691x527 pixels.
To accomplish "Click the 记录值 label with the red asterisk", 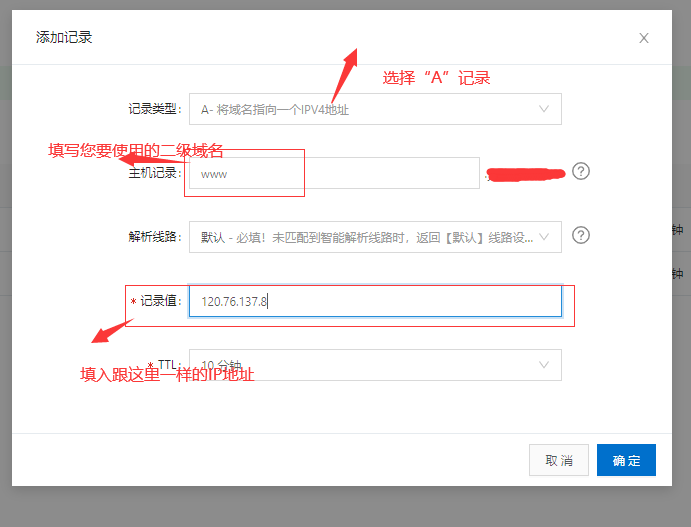I will coord(158,301).
